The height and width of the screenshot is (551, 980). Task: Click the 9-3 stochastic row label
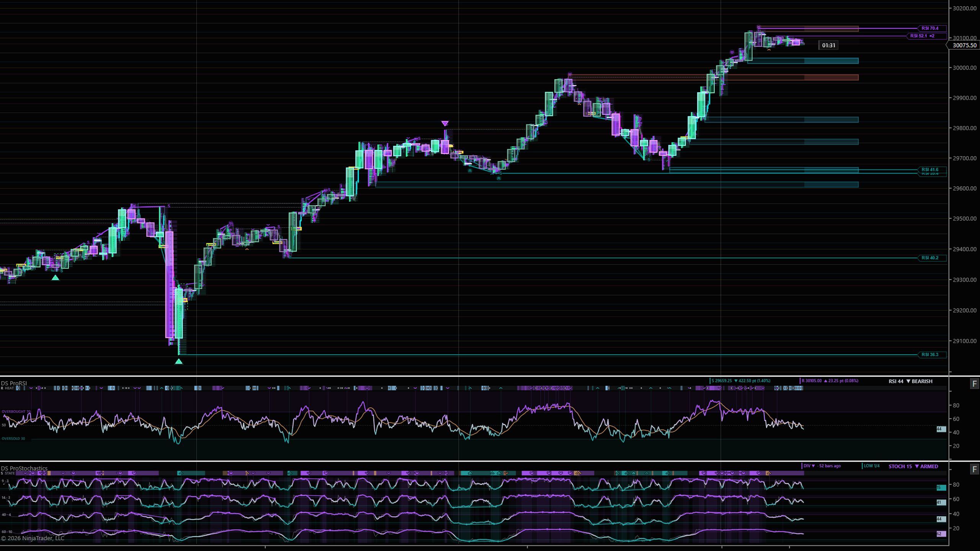[x=5, y=481]
